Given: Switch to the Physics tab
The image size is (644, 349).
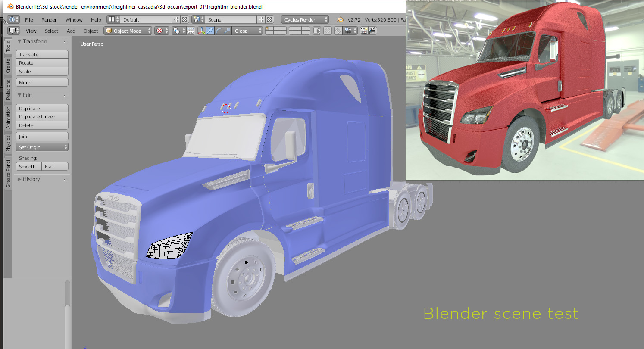Looking at the screenshot, I should tap(8, 143).
